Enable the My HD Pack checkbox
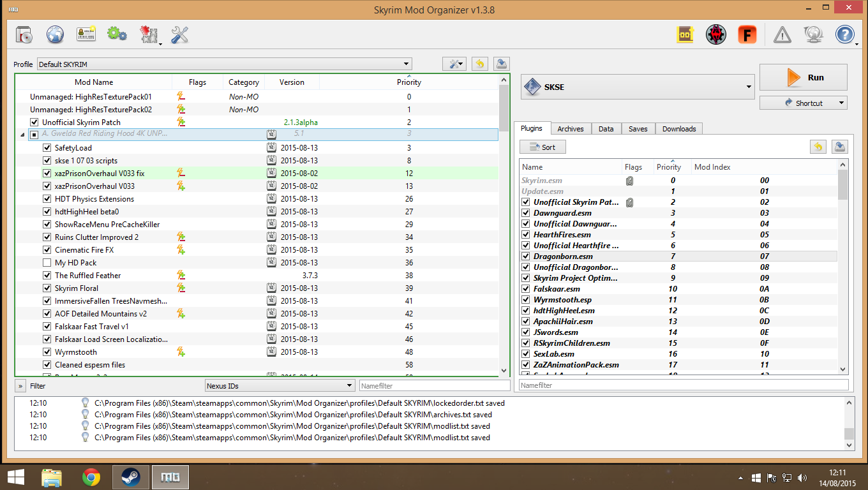This screenshot has width=868, height=490. 47,263
